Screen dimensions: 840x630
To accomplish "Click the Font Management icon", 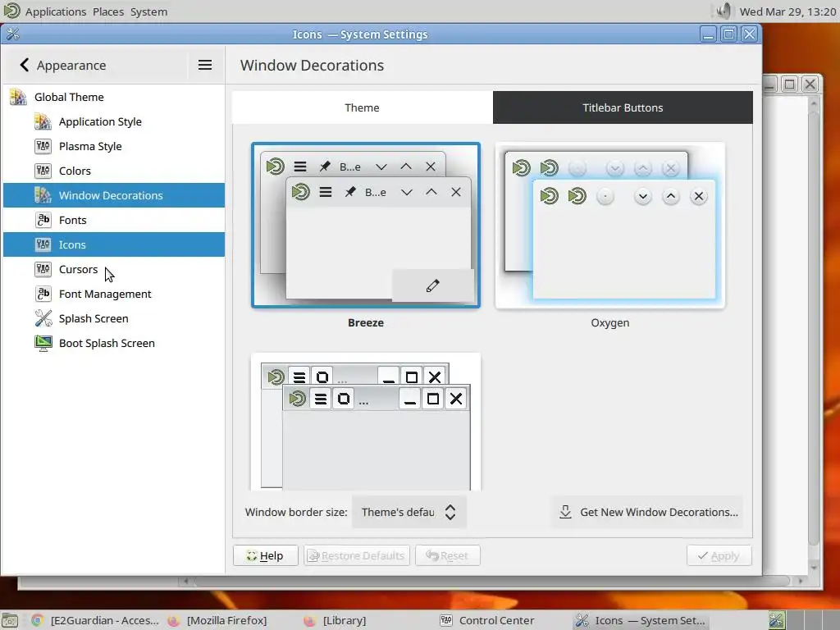I will pos(43,294).
